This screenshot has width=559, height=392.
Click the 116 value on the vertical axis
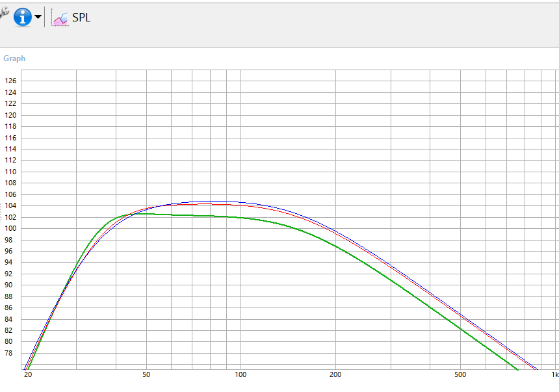[x=10, y=138]
